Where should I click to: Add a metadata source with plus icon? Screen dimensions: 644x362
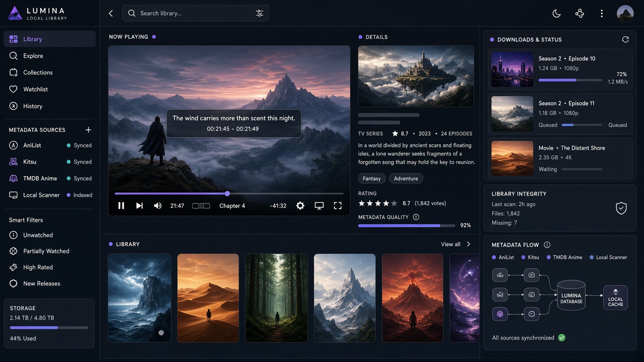[88, 130]
